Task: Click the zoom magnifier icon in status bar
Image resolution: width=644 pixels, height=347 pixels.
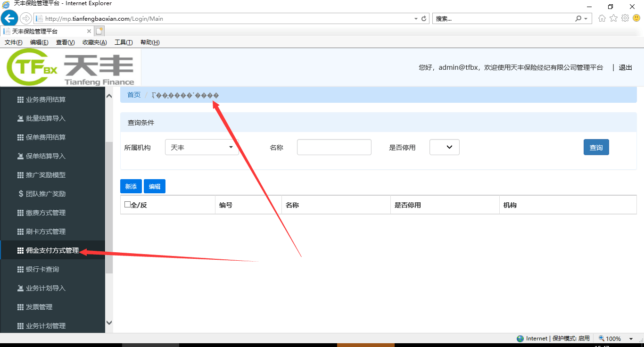Action: tap(601, 339)
